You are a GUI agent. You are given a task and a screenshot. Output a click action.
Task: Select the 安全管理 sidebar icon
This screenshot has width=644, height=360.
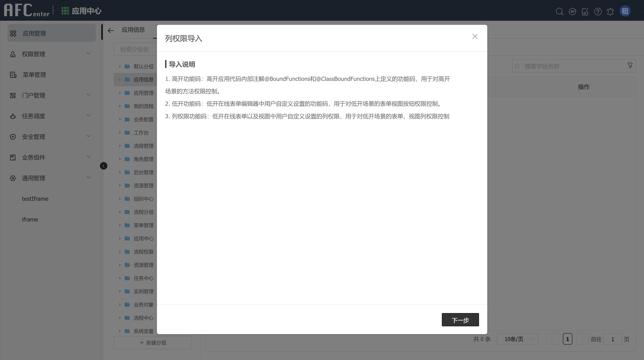pyautogui.click(x=13, y=137)
